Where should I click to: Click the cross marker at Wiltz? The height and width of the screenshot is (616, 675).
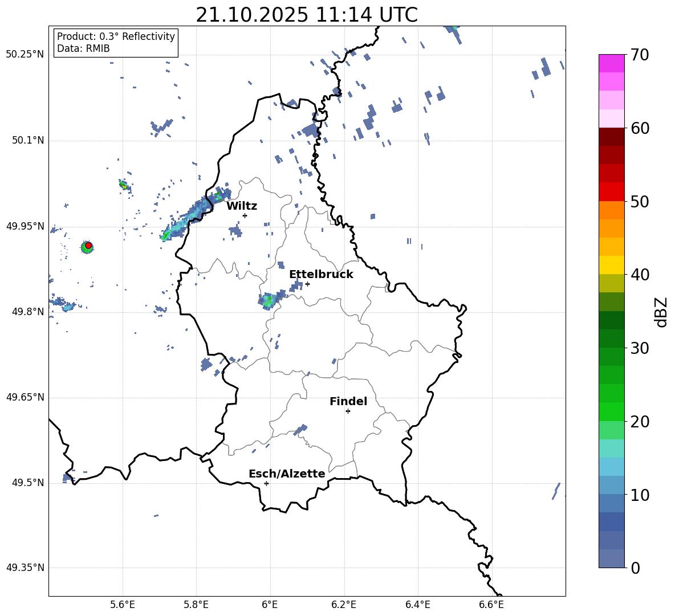pos(245,215)
